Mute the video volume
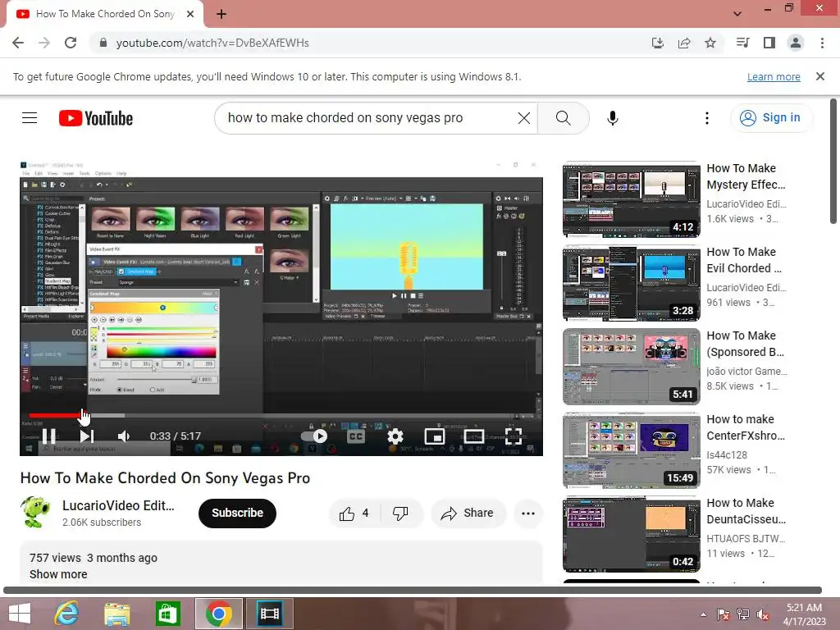 124,436
